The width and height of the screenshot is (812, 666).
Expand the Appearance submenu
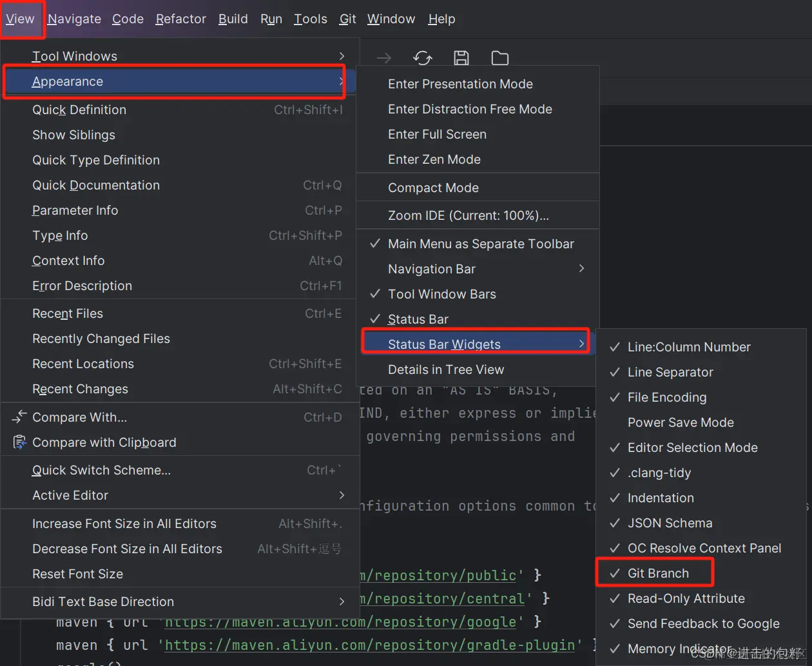click(179, 81)
